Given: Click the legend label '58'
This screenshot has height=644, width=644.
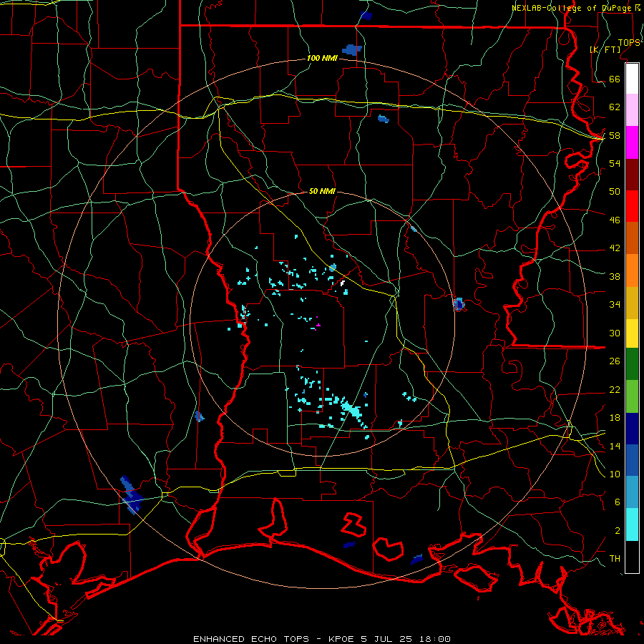Looking at the screenshot, I should click(615, 135).
